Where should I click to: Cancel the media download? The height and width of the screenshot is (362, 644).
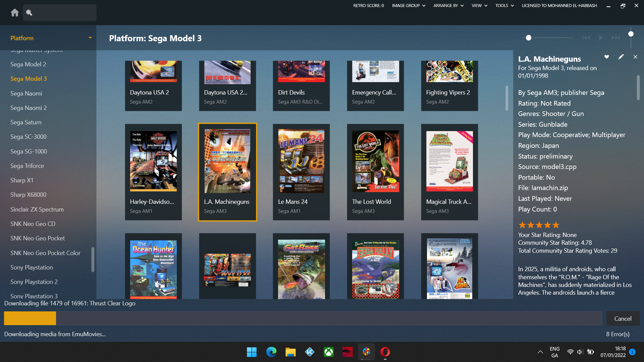623,318
